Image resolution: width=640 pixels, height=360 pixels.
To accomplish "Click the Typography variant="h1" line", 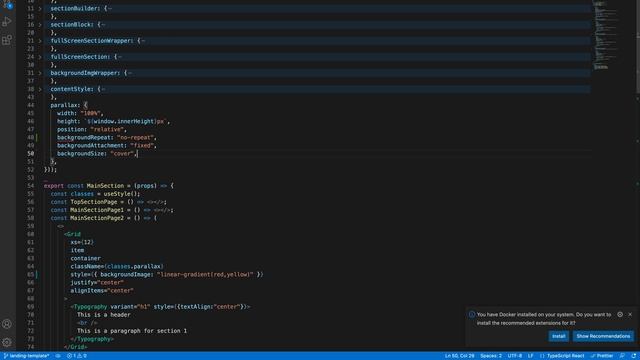I will pyautogui.click(x=160, y=307).
